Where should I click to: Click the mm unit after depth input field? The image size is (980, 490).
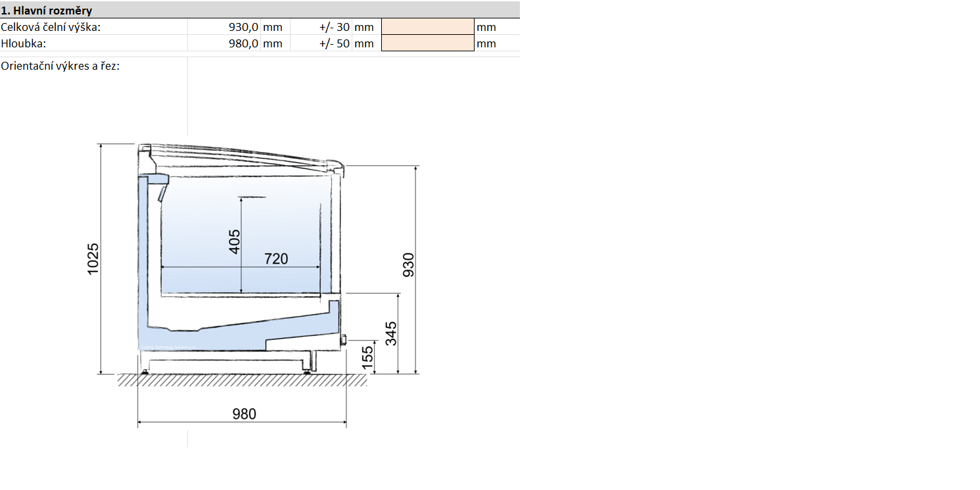(x=486, y=43)
